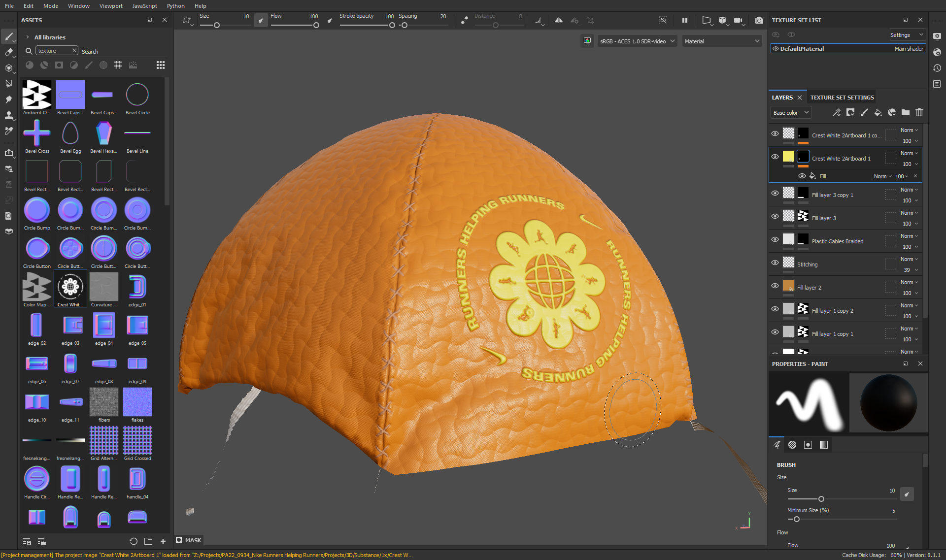946x560 pixels.
Task: Select the Eraser tool in left toolbar
Action: [8, 52]
